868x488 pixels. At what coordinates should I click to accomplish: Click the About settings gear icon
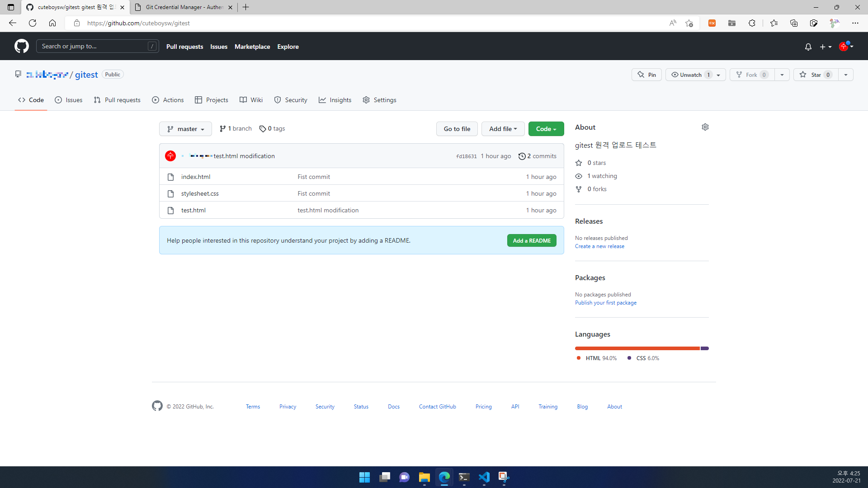705,127
